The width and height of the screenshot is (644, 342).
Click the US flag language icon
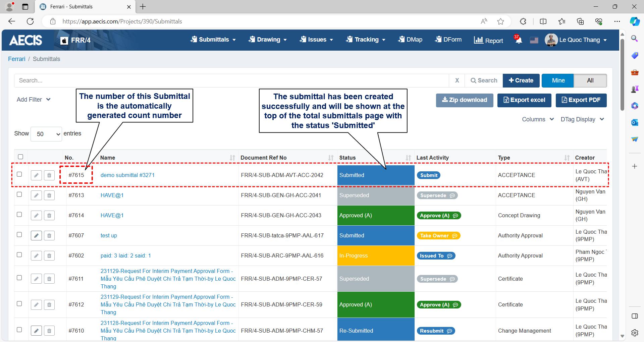click(x=534, y=40)
